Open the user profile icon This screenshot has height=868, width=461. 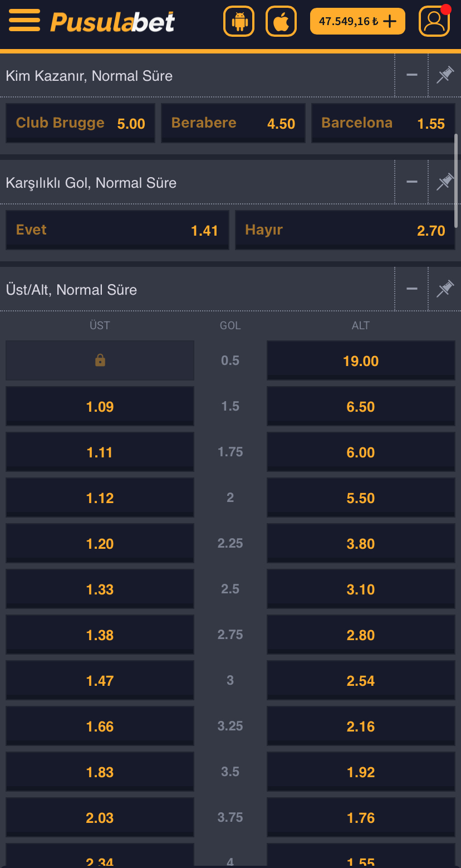point(434,22)
